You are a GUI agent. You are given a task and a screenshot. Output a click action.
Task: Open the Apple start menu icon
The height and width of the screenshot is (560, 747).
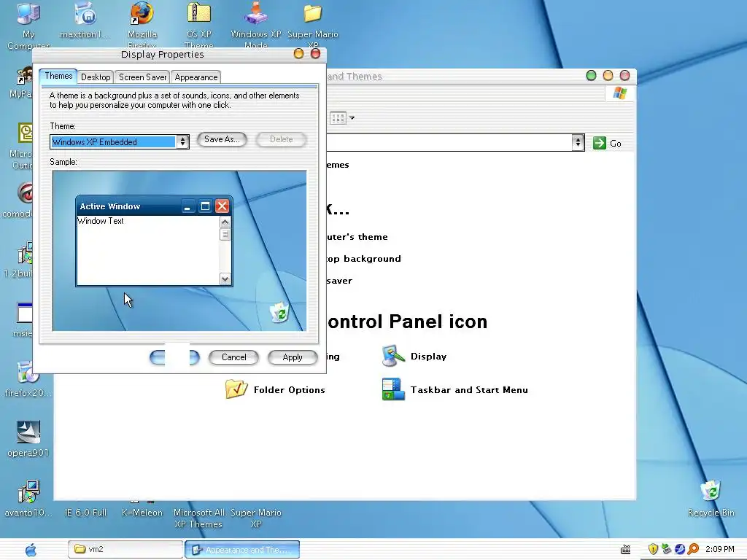31,550
